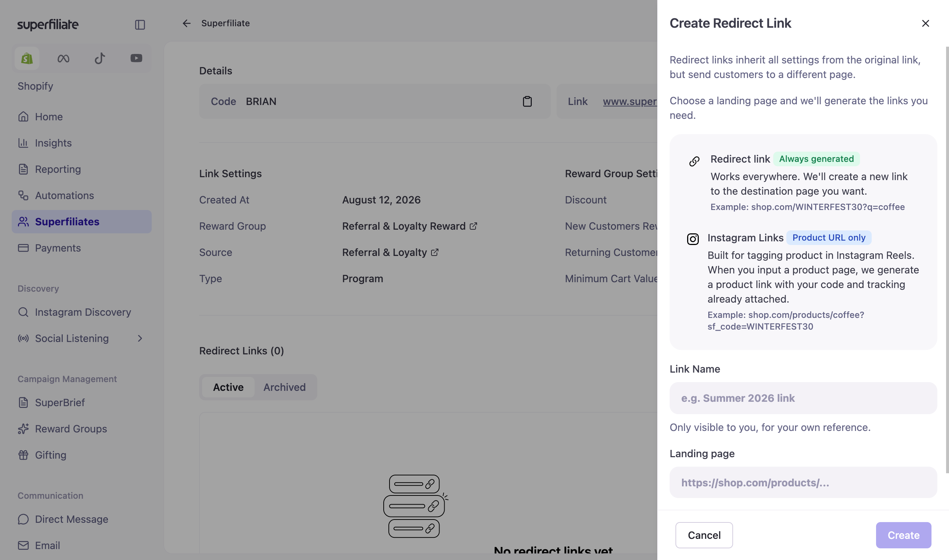Click the 'Product URL only' badge
Screen dimensions: 949x560
[x=829, y=238]
